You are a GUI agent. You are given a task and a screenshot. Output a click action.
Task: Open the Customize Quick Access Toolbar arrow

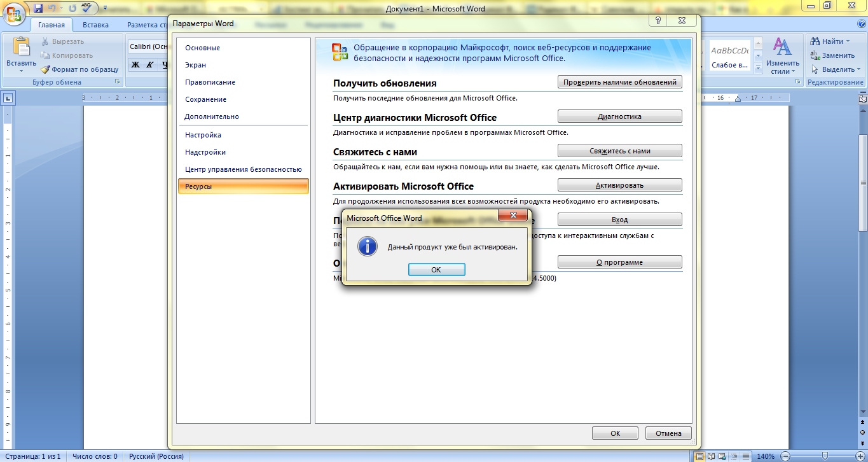tap(104, 9)
